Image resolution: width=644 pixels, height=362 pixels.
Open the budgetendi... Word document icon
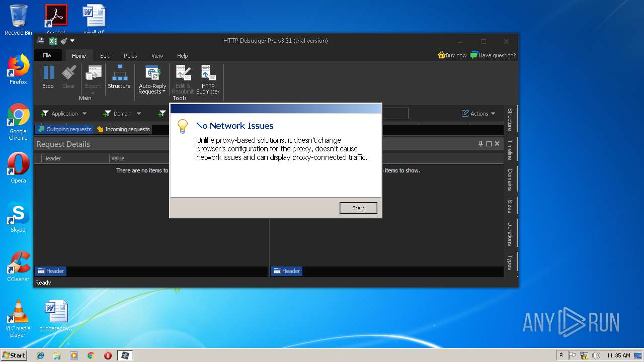(56, 316)
